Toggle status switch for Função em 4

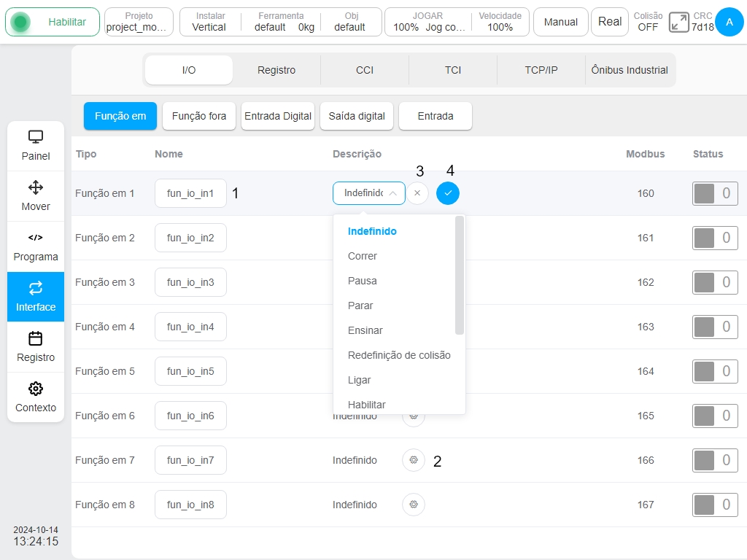click(x=715, y=327)
